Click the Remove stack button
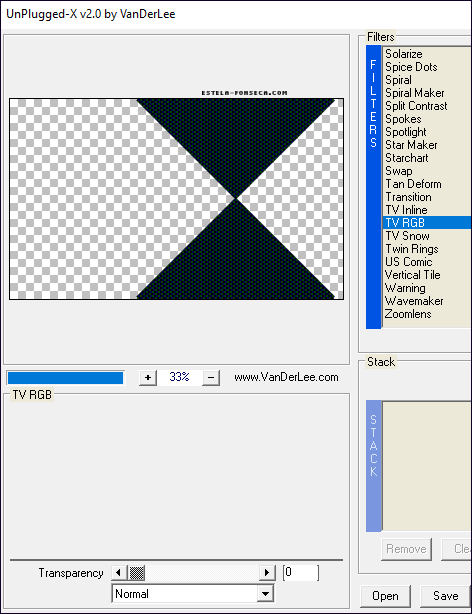 [x=406, y=549]
